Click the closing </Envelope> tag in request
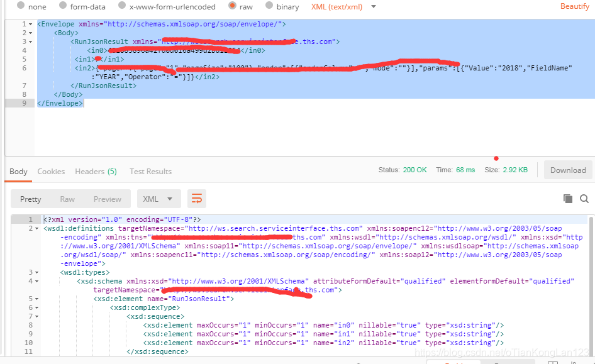Image resolution: width=595 pixels, height=364 pixels. [x=60, y=103]
